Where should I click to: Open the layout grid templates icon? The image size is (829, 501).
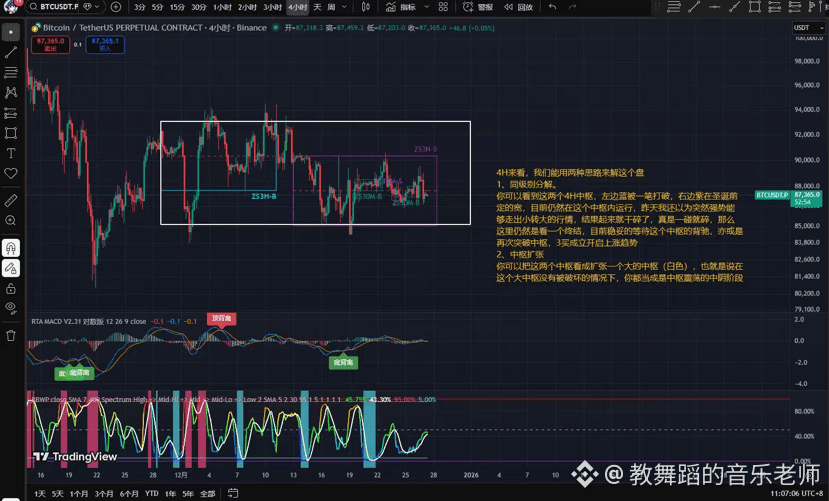tap(443, 7)
